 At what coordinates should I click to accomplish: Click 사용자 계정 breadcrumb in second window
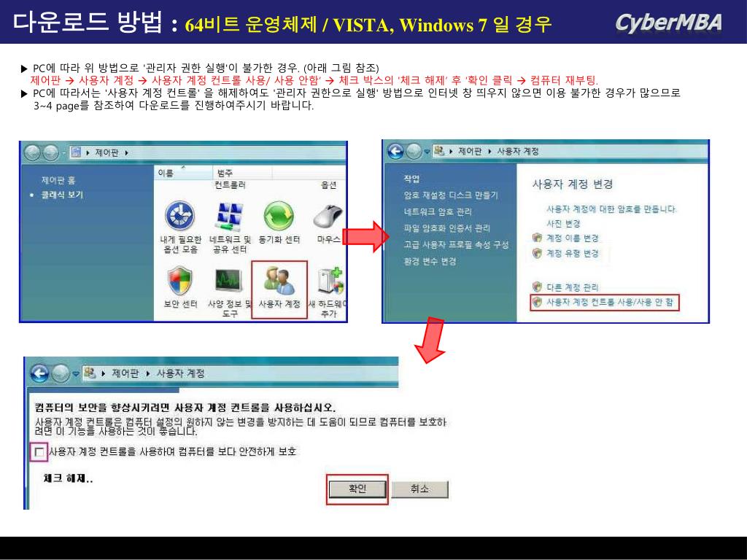(x=518, y=152)
